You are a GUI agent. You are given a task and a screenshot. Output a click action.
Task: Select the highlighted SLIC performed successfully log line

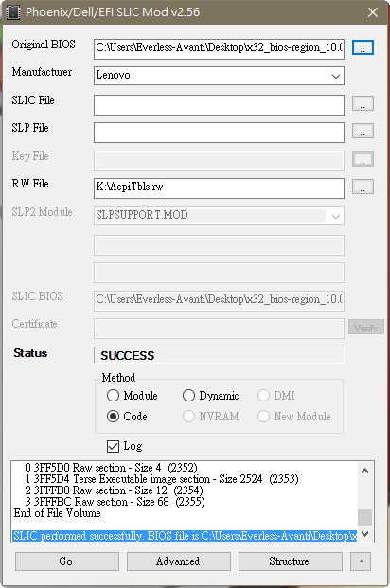pos(185,536)
